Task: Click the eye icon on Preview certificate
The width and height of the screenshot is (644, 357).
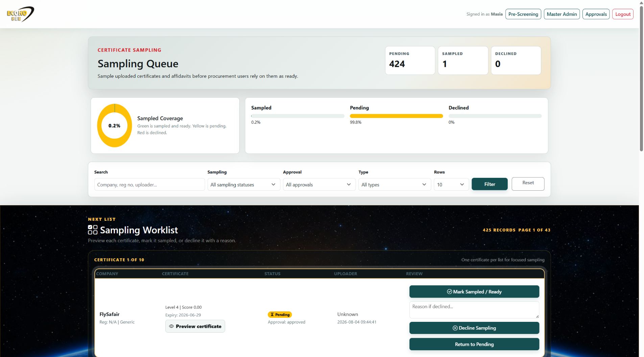Action: [x=171, y=326]
